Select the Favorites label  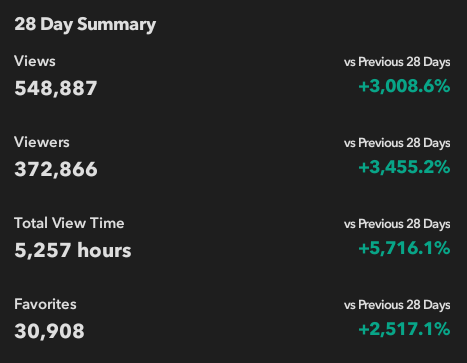(45, 304)
